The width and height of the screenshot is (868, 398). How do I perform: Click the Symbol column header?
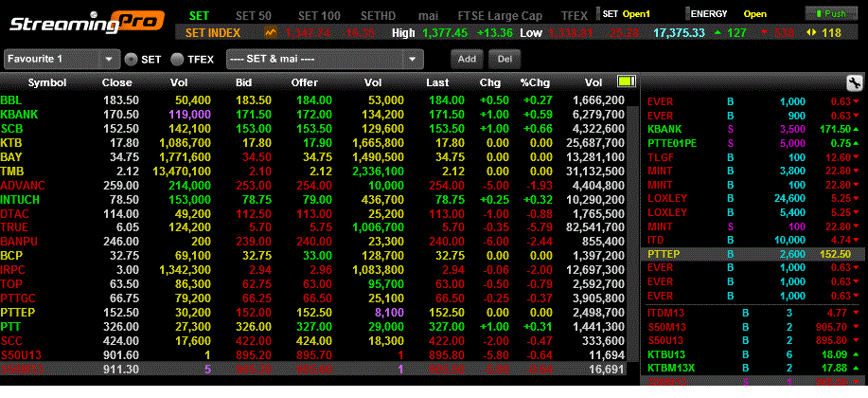(47, 82)
